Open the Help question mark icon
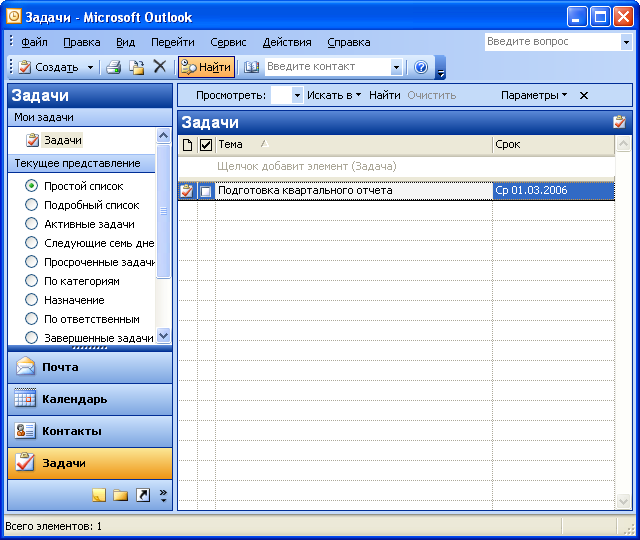This screenshot has width=640, height=540. pos(421,67)
